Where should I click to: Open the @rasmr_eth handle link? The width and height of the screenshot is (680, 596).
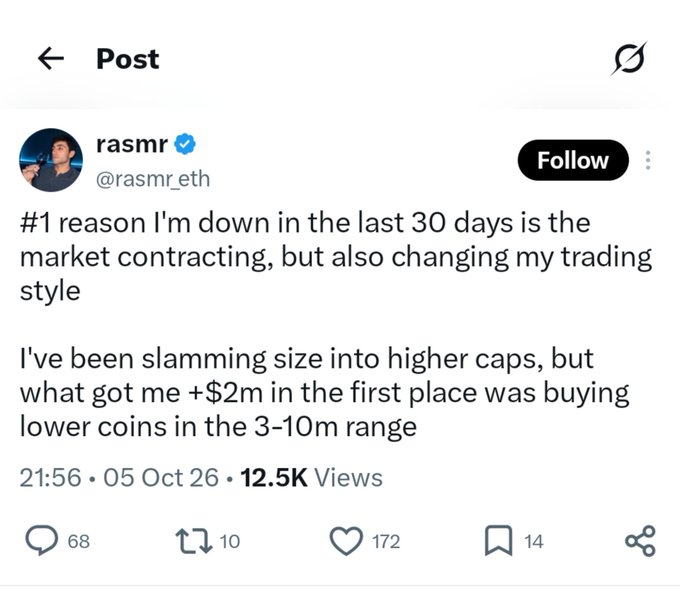153,179
